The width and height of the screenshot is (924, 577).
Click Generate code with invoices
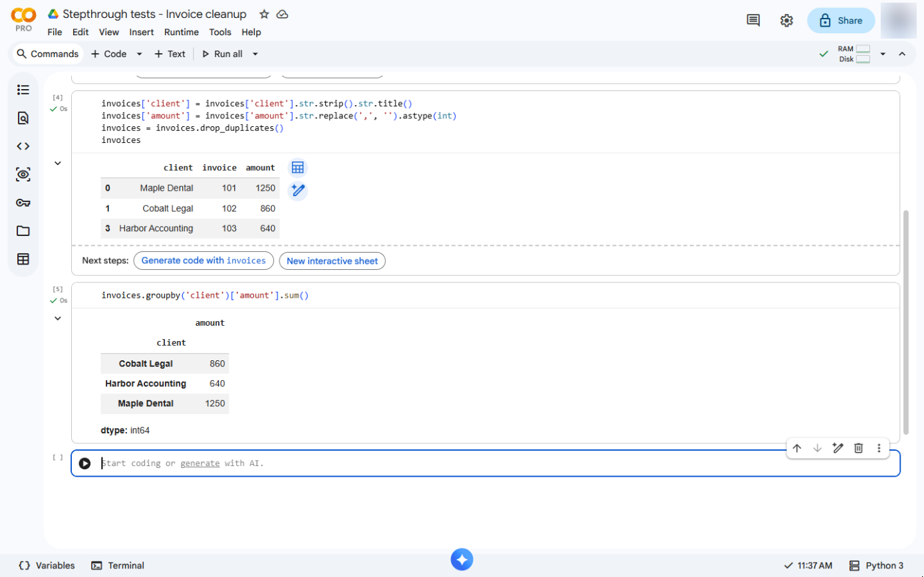[204, 261]
